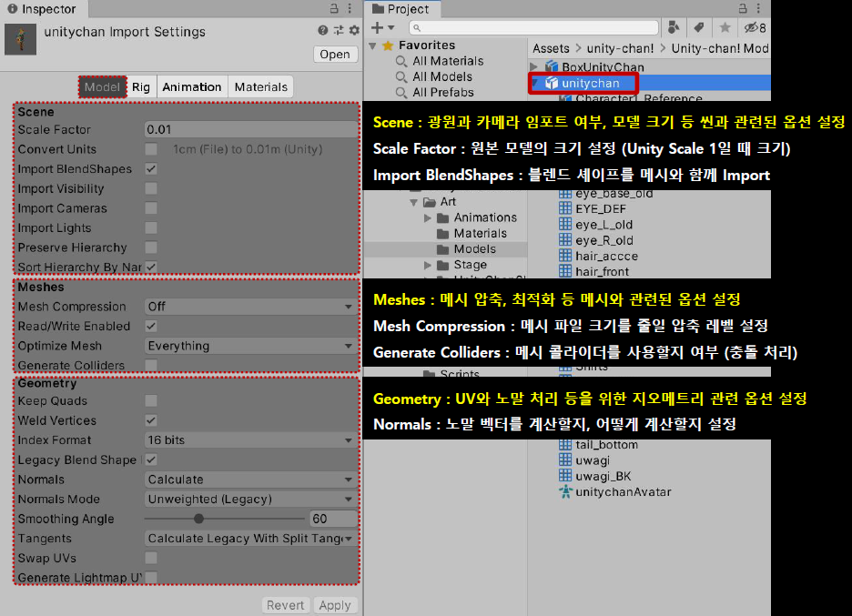The height and width of the screenshot is (616, 852).
Task: Open the Inspector panel kebab menu
Action: tap(350, 9)
